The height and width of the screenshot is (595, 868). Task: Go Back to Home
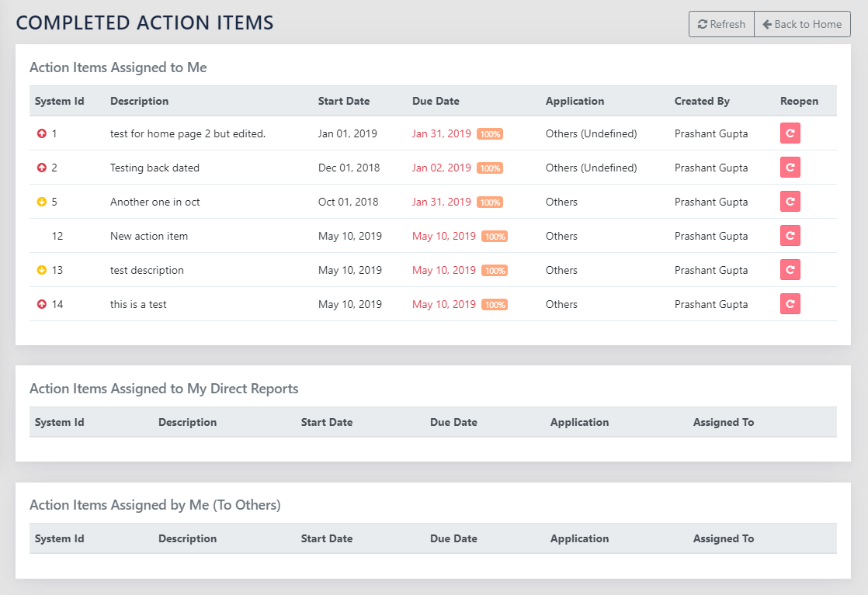[x=802, y=24]
